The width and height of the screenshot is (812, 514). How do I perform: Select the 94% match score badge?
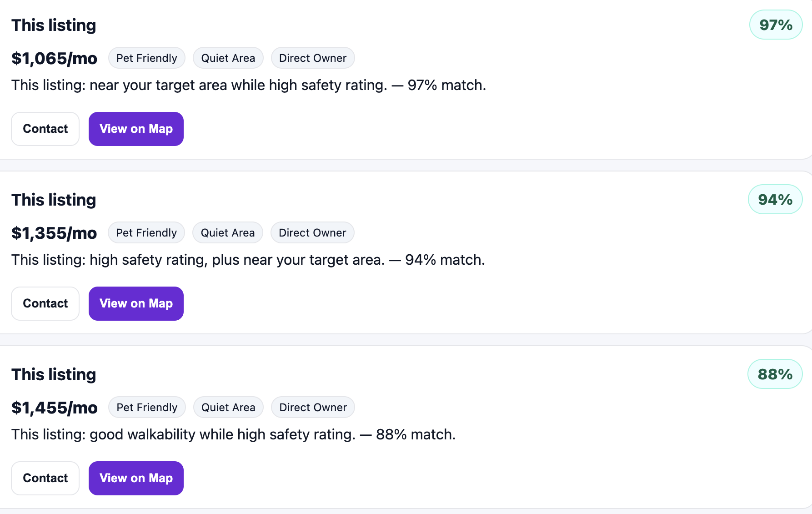[775, 200]
